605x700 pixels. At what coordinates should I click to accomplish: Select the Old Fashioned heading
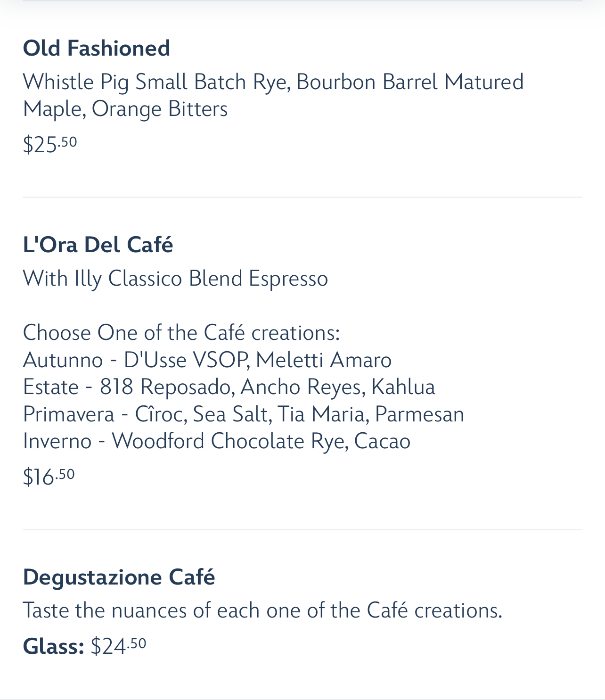pyautogui.click(x=96, y=48)
